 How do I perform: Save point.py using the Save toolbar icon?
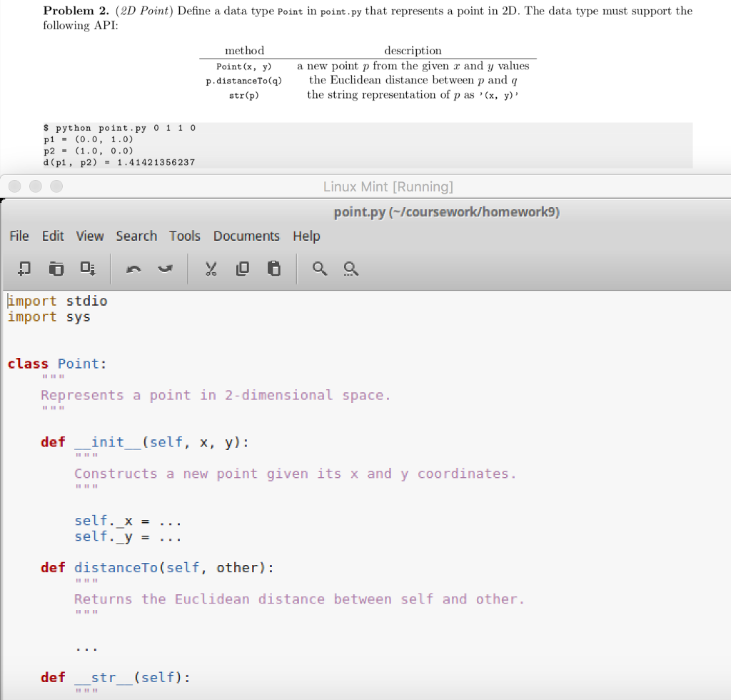88,268
